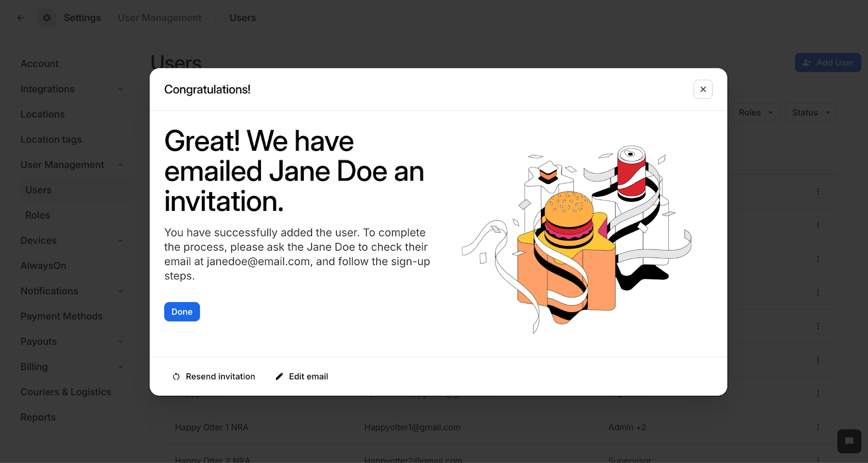The height and width of the screenshot is (463, 868).
Task: Click the Add User button
Action: tap(828, 63)
